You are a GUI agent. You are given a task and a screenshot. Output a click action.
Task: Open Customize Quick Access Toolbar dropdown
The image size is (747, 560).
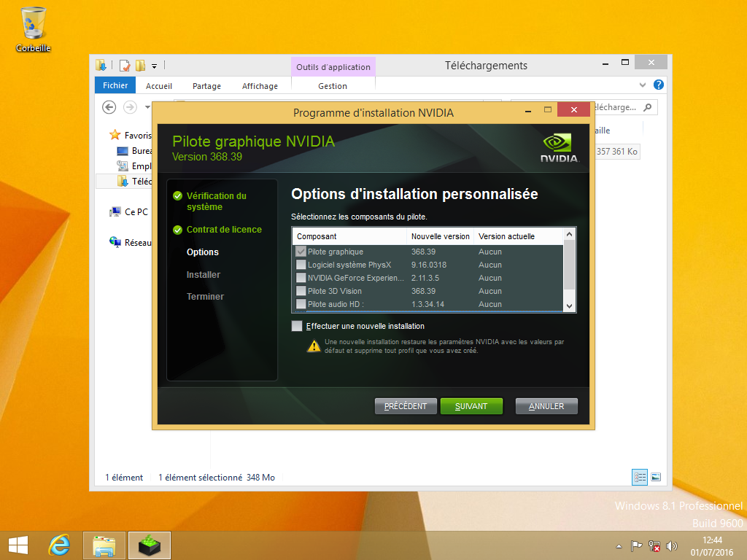coord(155,66)
